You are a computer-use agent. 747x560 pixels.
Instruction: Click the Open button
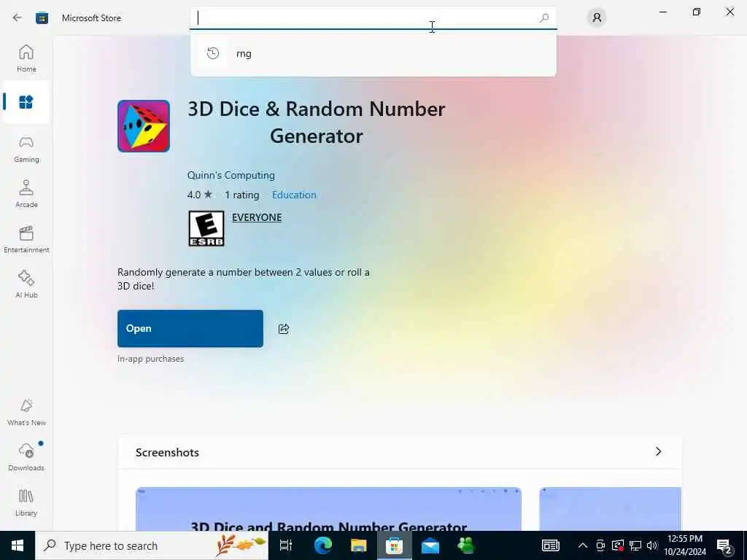(190, 329)
